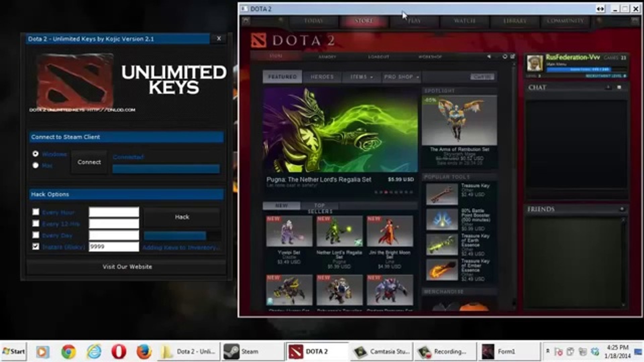This screenshot has height=362, width=644.
Task: Uncheck the Instant (Risky) checkbox
Action: [x=36, y=246]
